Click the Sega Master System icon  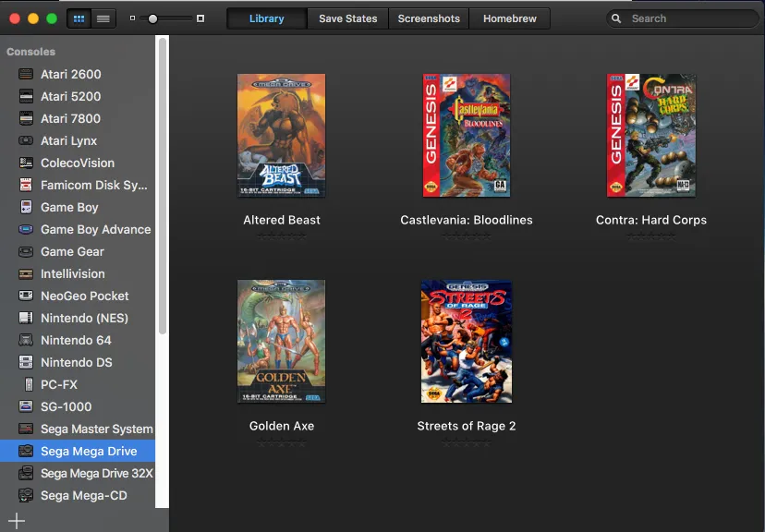click(26, 429)
